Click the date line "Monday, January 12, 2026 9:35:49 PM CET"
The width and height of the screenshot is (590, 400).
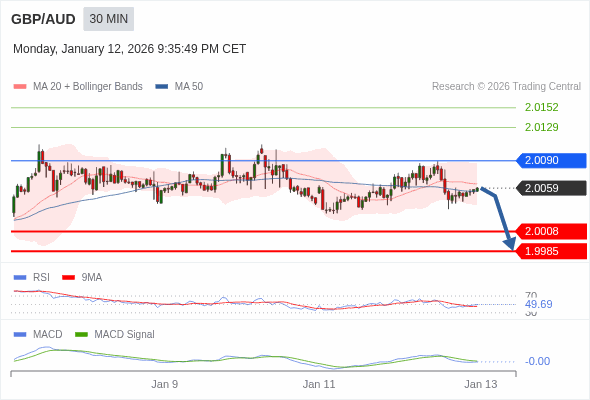(129, 49)
